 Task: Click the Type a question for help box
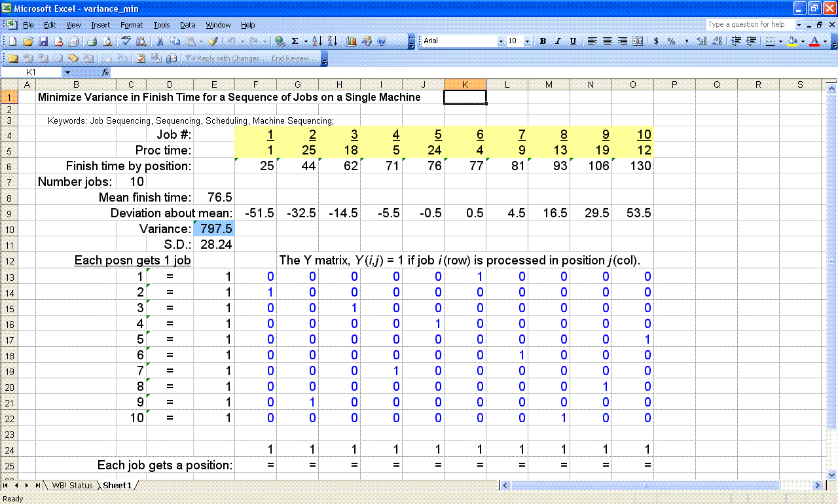(750, 25)
